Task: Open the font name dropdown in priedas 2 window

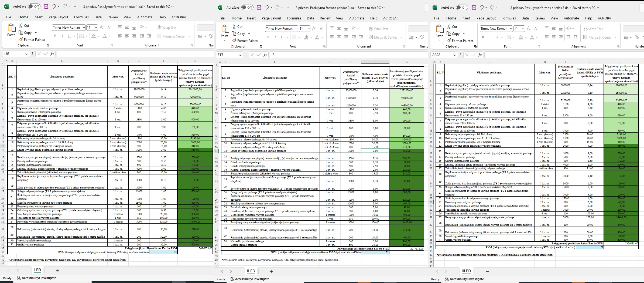Action: tap(296, 29)
